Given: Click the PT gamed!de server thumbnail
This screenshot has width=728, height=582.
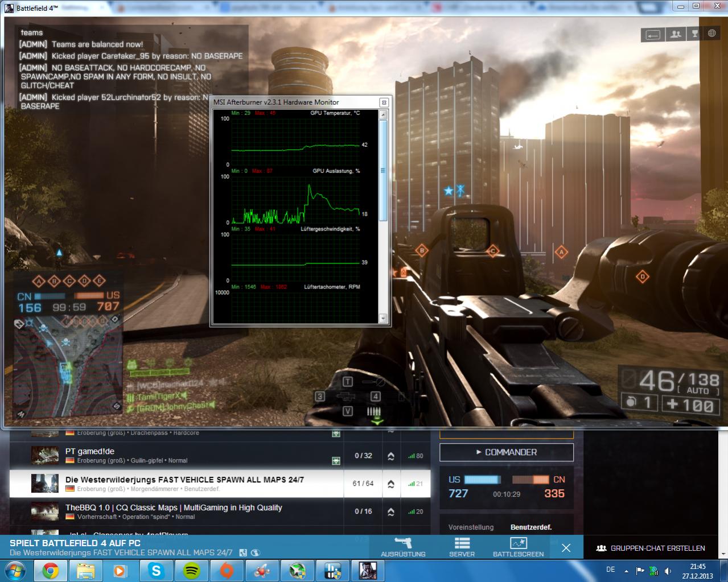Looking at the screenshot, I should (45, 456).
